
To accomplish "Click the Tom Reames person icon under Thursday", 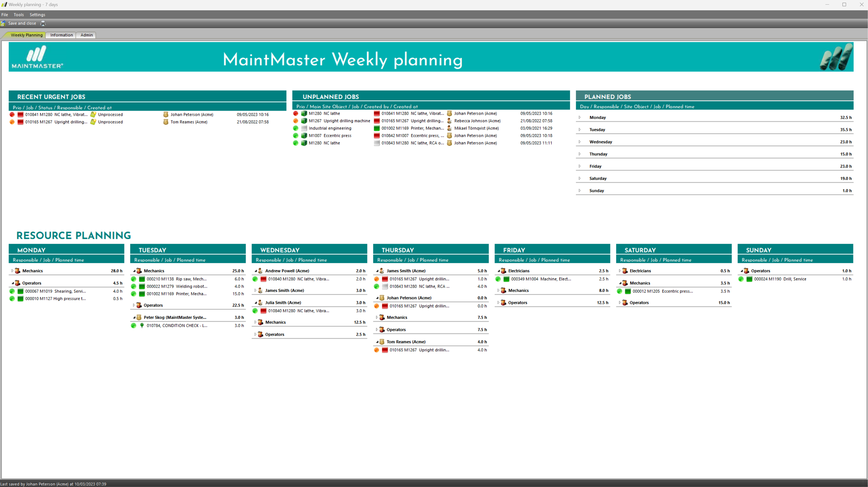I will 382,342.
